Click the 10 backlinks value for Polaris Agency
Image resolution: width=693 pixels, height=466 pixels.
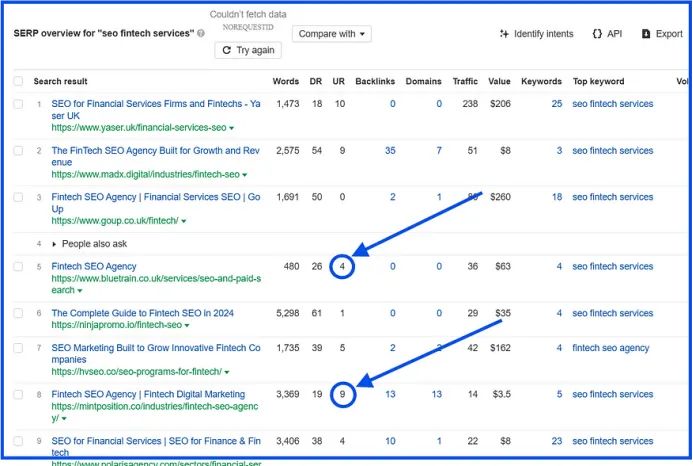point(390,441)
